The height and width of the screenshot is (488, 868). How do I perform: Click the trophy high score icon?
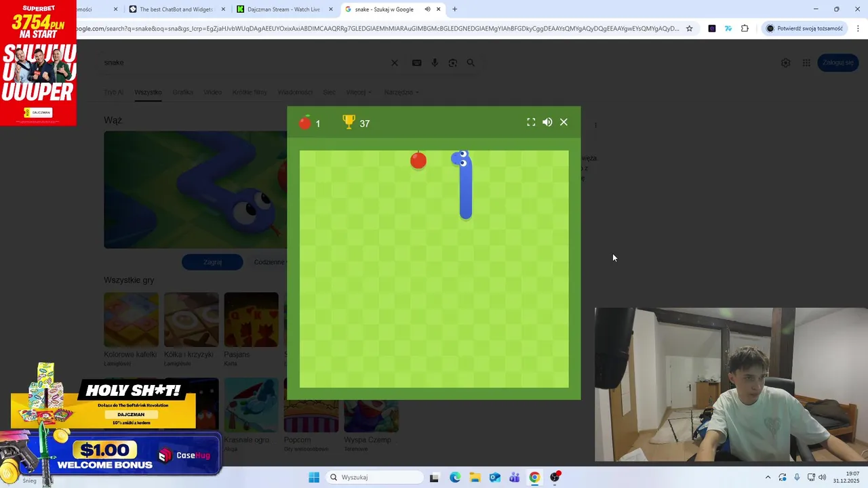349,122
